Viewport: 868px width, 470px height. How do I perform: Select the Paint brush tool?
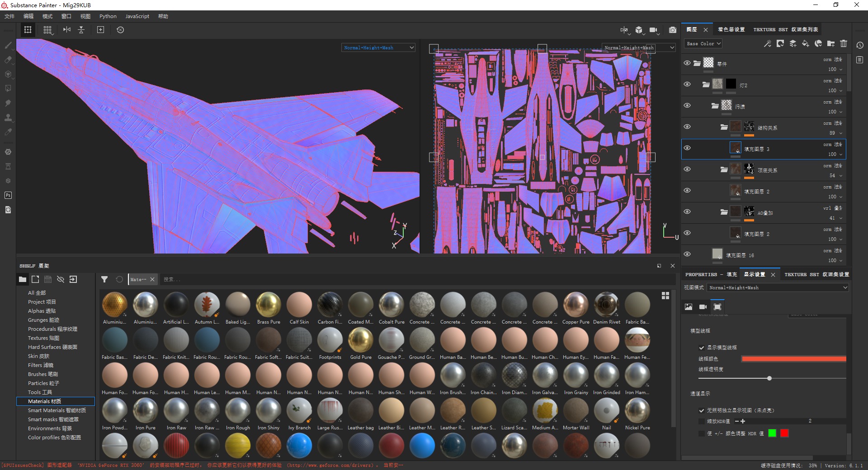tap(8, 45)
